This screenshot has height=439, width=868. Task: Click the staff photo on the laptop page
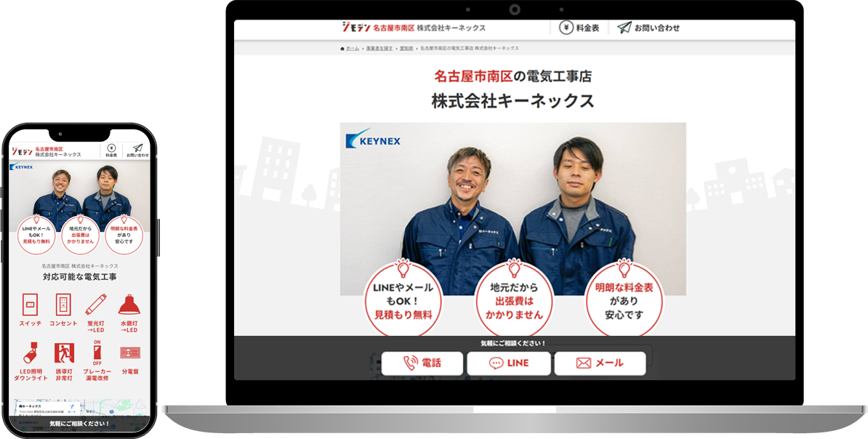point(513,209)
